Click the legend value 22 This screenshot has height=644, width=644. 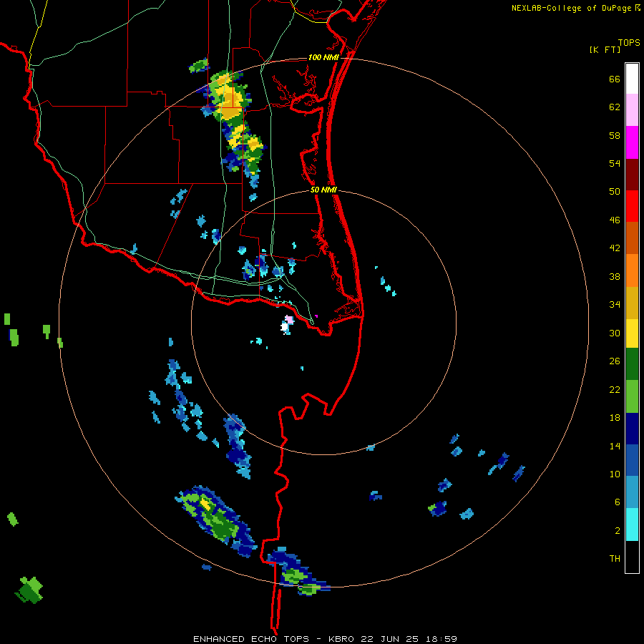615,389
